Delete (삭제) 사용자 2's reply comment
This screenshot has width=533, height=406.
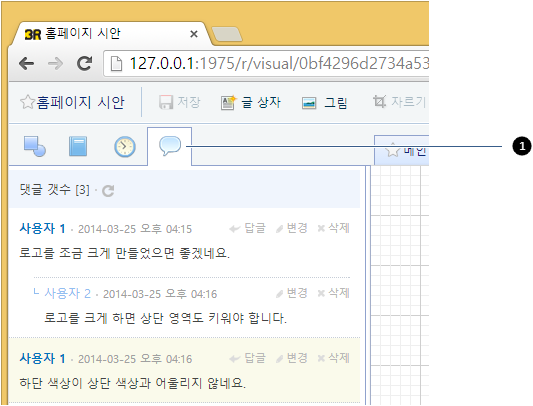pos(333,293)
